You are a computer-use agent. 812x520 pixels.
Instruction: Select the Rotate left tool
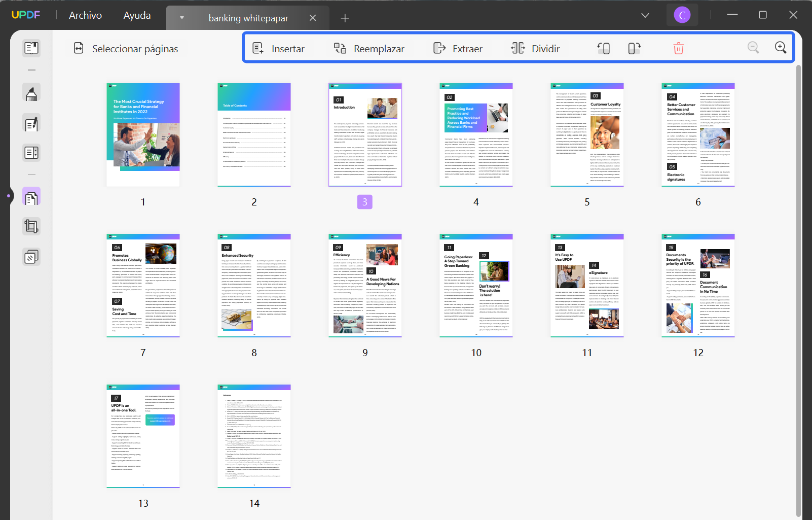(603, 48)
